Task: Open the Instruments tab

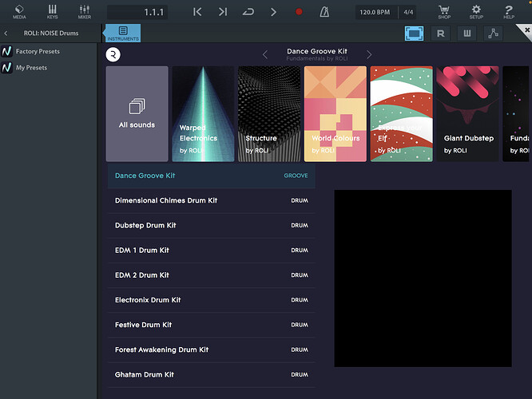Action: point(123,34)
